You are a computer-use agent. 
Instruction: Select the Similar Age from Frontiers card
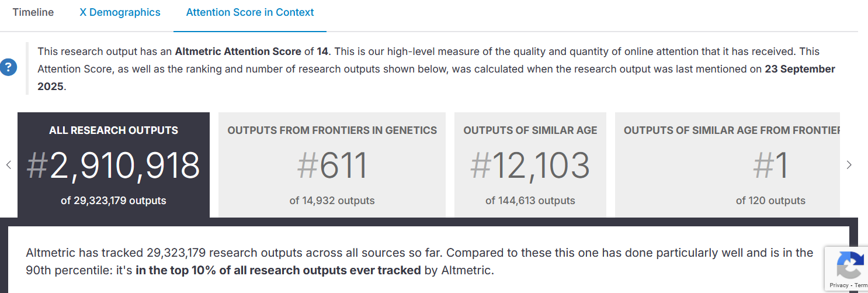click(x=727, y=165)
